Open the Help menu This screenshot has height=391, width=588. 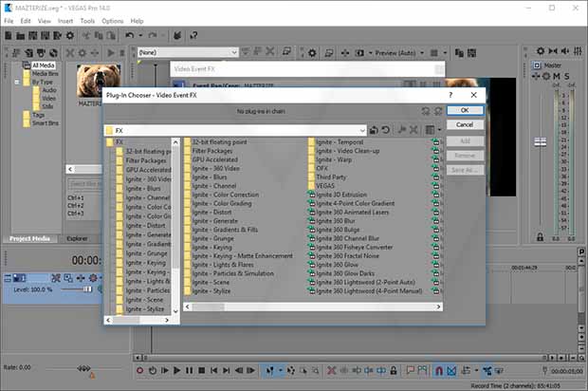pyautogui.click(x=137, y=21)
